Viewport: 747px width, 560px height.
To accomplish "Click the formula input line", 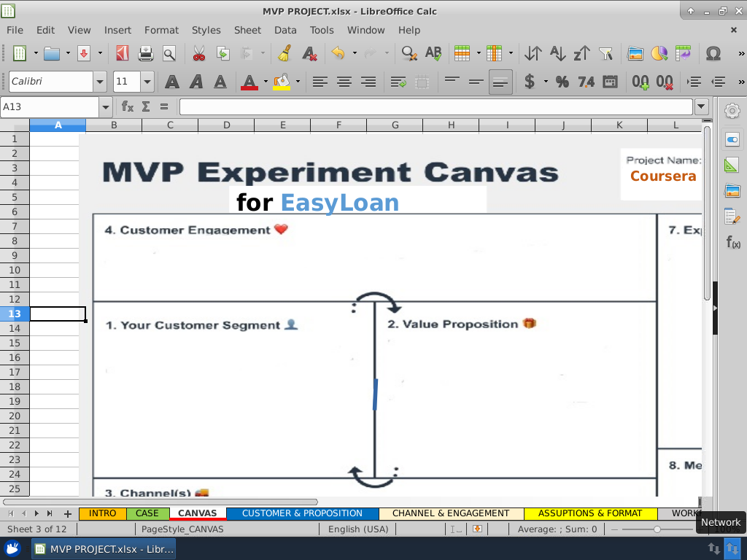I will (436, 106).
